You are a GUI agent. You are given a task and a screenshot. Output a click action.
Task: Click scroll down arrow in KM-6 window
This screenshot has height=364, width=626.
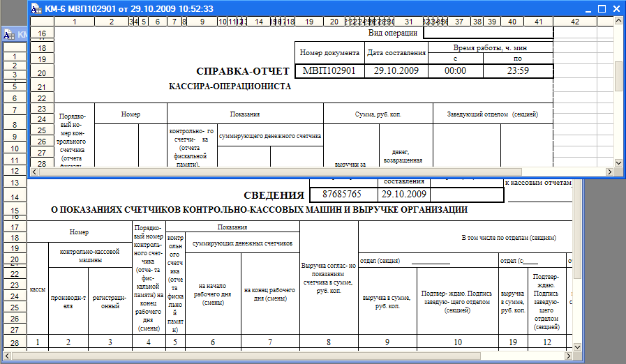click(x=618, y=163)
